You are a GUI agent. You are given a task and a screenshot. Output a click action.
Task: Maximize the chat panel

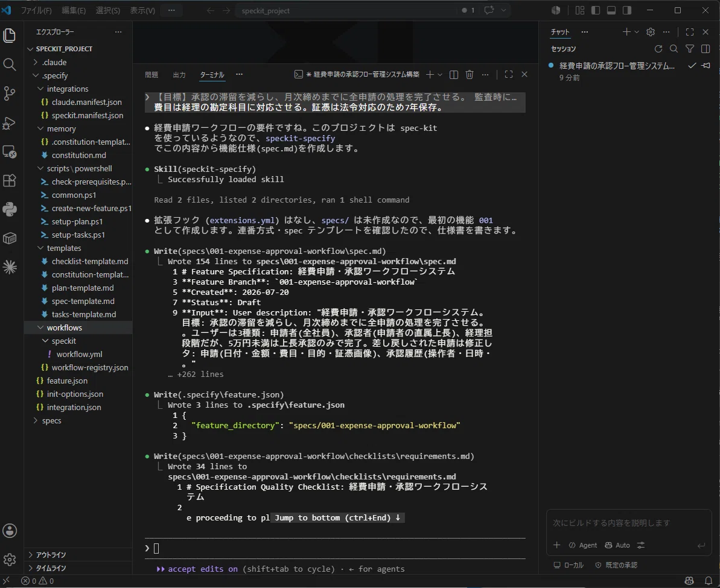pyautogui.click(x=690, y=32)
